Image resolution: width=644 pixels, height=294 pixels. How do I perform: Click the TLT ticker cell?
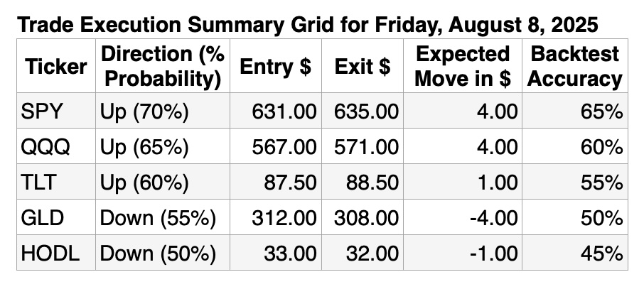(x=56, y=182)
